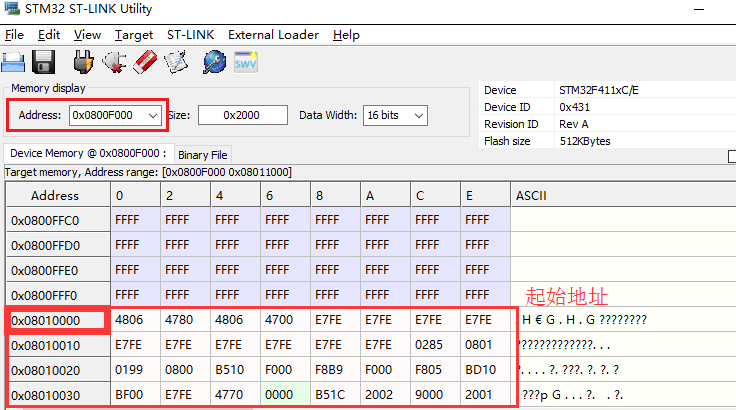Image resolution: width=736 pixels, height=410 pixels.
Task: Click cell B51C in row 0x08010030
Action: click(x=336, y=395)
